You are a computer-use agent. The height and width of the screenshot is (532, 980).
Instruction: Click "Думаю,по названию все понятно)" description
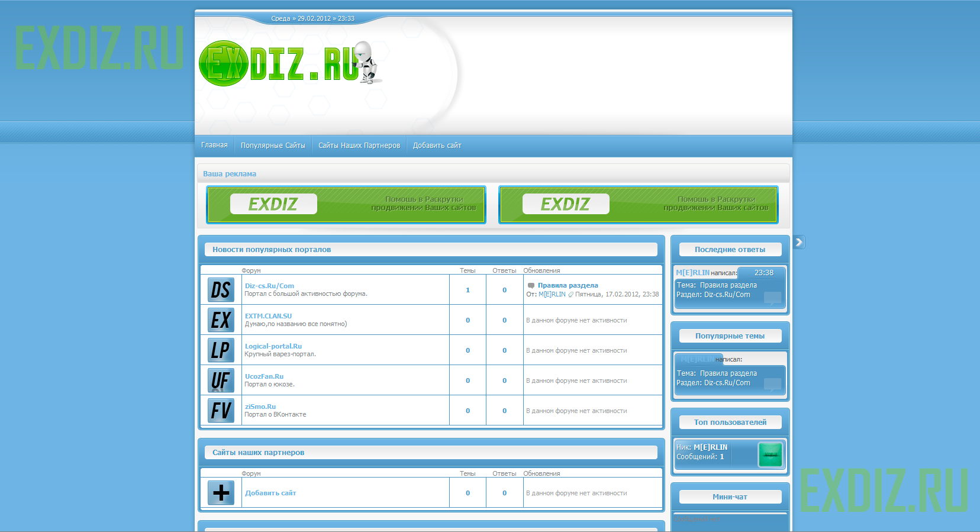pyautogui.click(x=296, y=324)
